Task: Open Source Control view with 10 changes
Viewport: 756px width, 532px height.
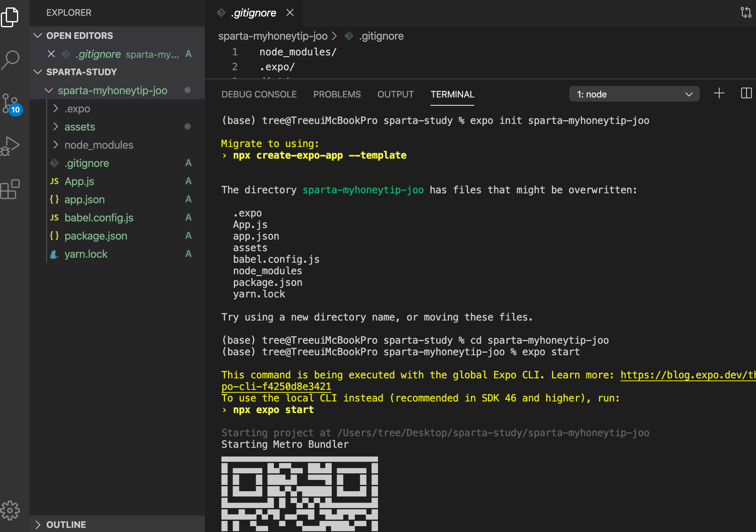Action: click(12, 104)
